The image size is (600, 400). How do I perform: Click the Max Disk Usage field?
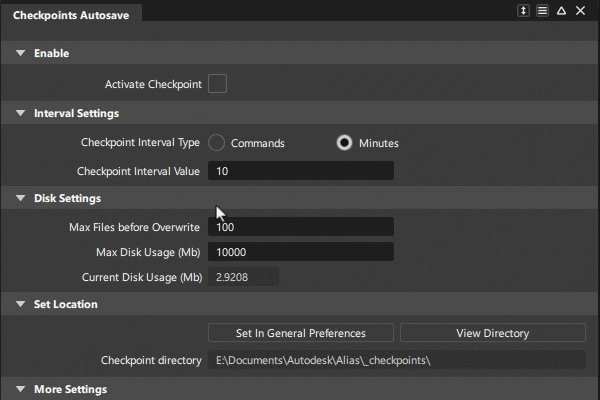point(300,252)
